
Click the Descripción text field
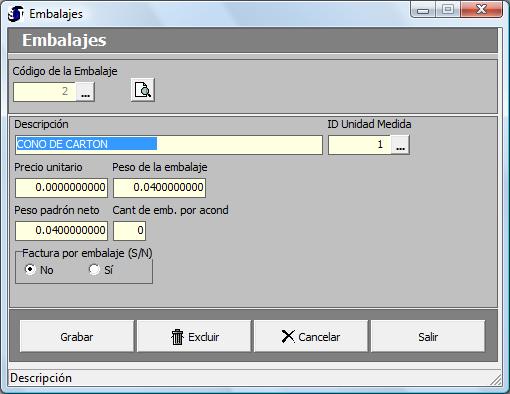point(169,145)
